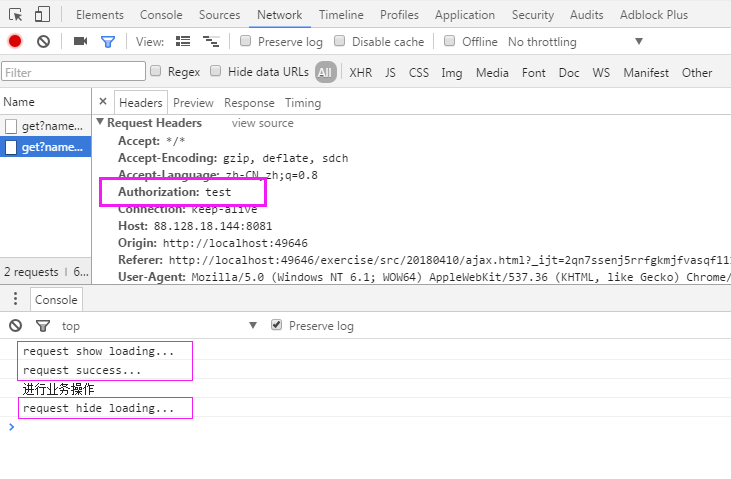Clear the network log

tap(43, 42)
